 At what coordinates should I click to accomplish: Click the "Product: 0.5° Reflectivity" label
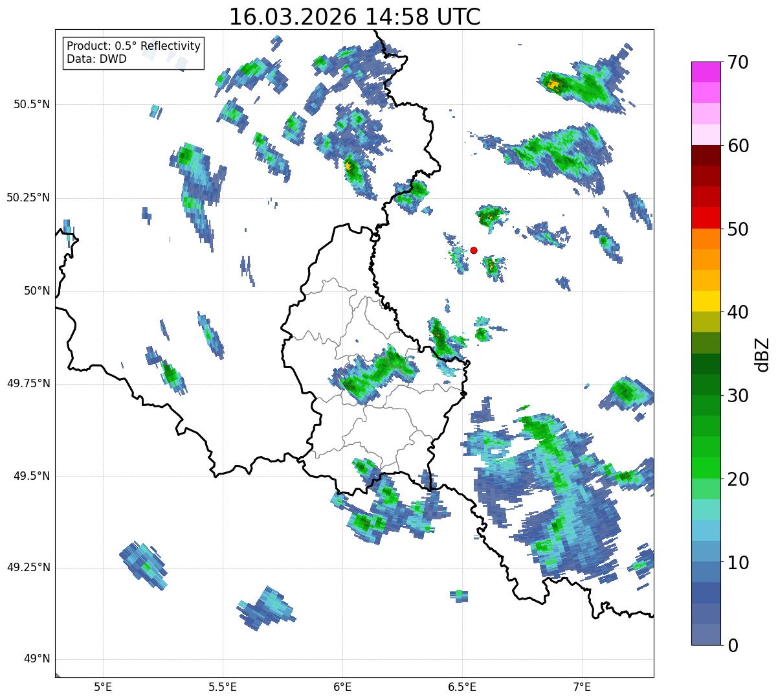134,47
